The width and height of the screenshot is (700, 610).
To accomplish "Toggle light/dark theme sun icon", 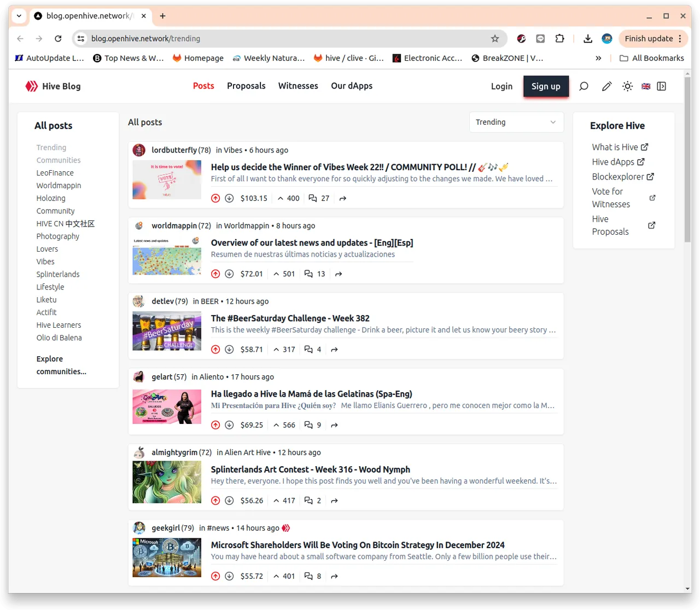I will tap(627, 86).
